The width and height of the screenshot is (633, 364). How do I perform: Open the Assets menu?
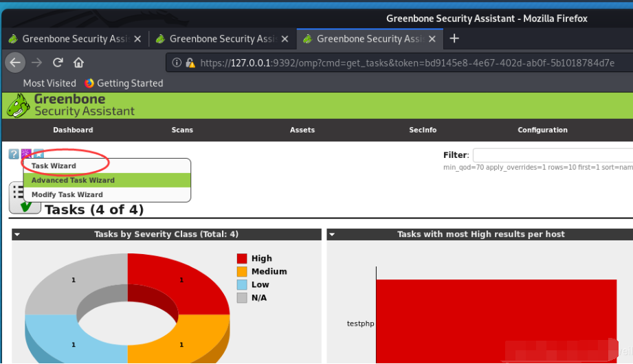(302, 130)
